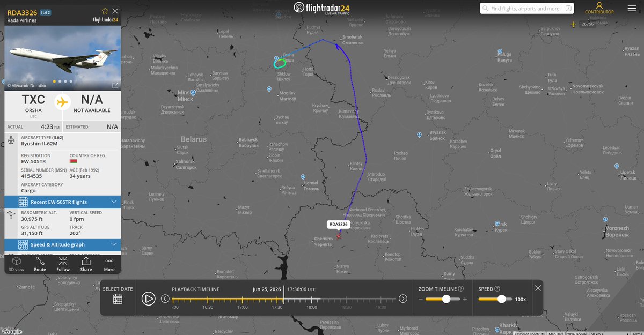Step playback timeline backward arrow
Viewport: 644px width, 335px height.
click(165, 299)
